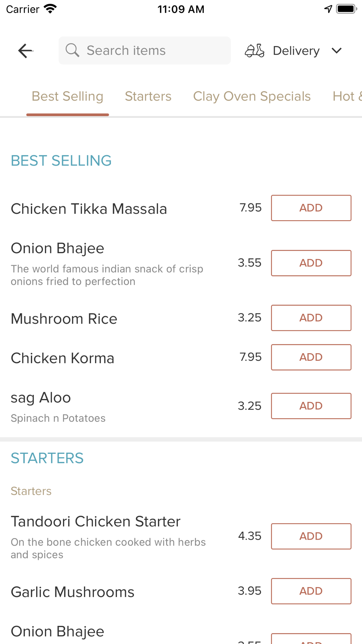Image resolution: width=362 pixels, height=644 pixels.
Task: Tap the partially visible Hot tab
Action: (x=346, y=96)
